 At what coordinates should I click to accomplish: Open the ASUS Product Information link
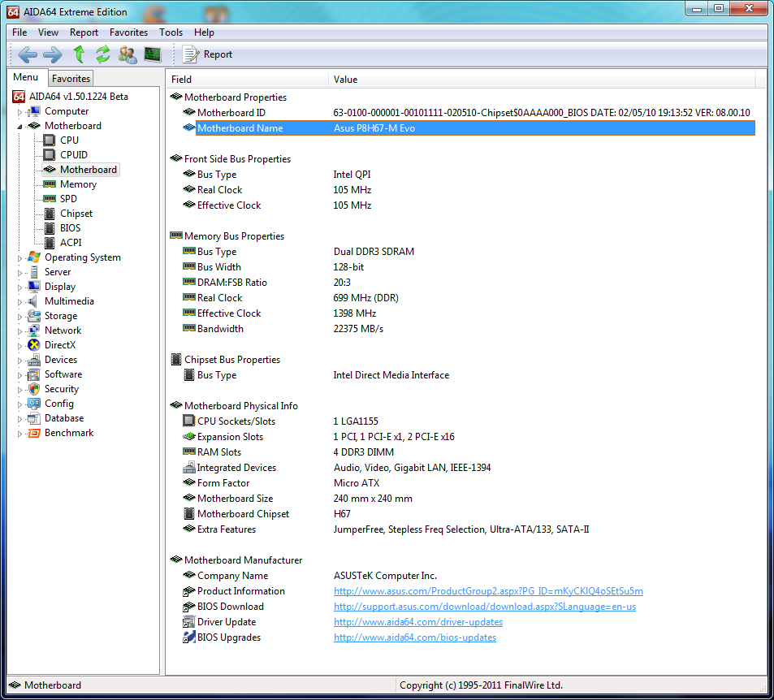(488, 591)
